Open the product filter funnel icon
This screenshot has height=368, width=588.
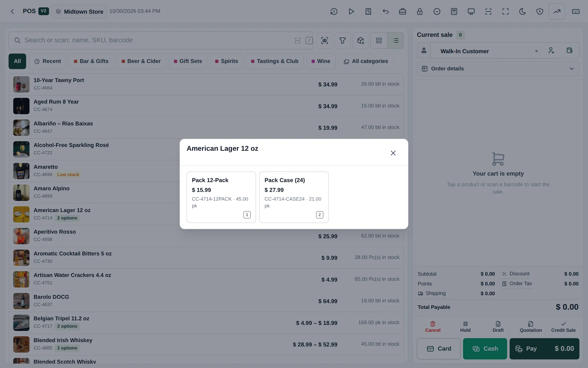pos(342,41)
